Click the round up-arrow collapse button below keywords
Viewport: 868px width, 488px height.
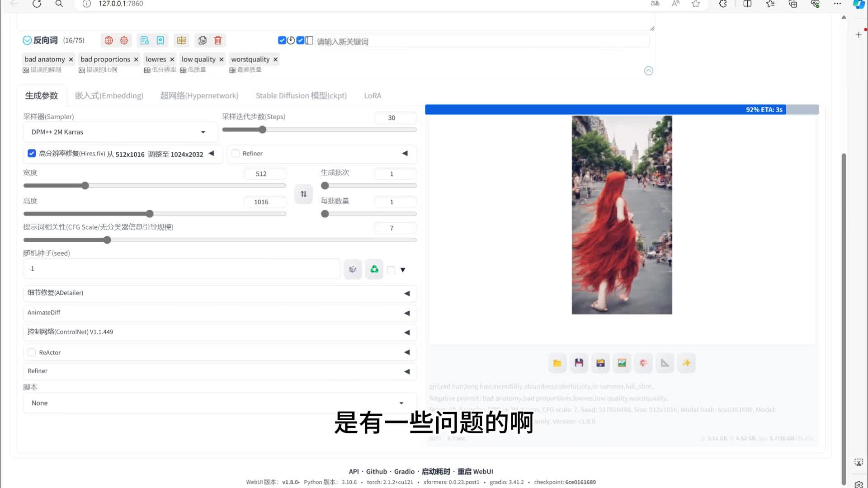pyautogui.click(x=648, y=71)
